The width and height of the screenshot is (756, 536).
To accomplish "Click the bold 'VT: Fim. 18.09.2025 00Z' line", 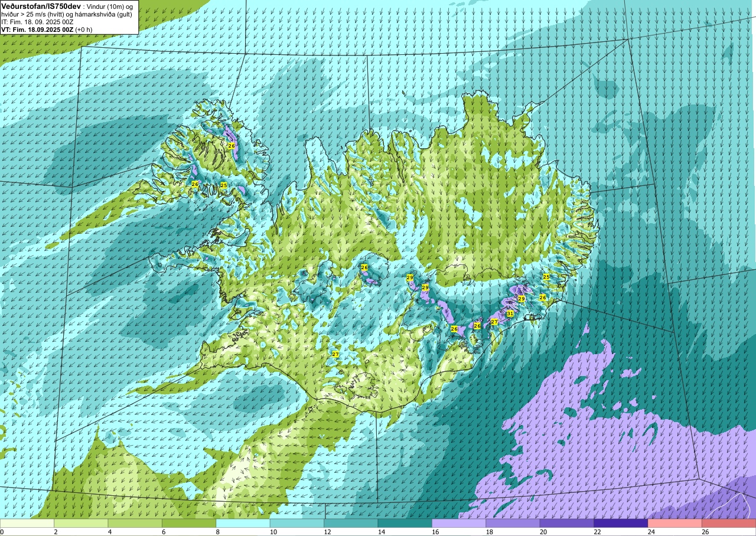I will point(38,30).
